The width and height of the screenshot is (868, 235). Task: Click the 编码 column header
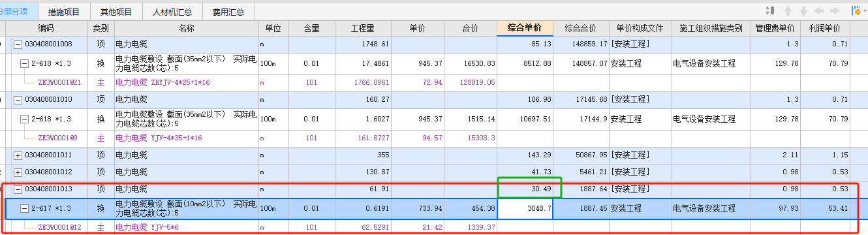46,29
